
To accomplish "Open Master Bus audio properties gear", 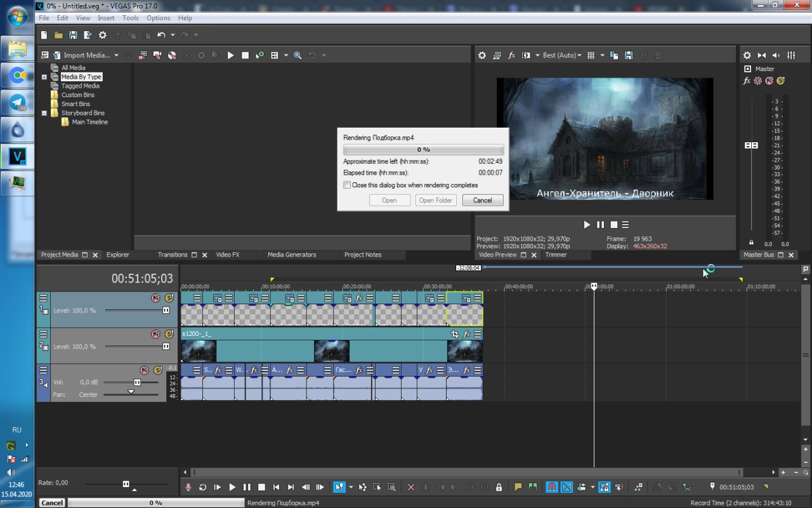I will pos(747,55).
